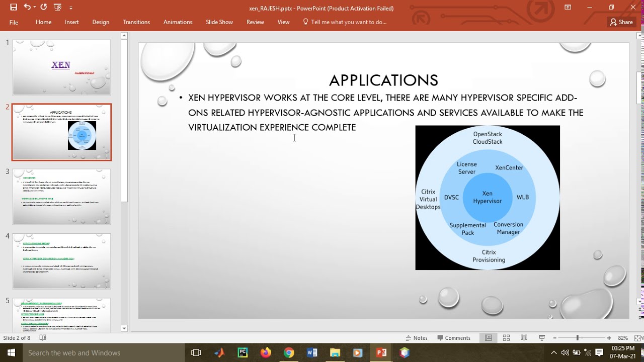Click the Repeat/Redo icon
The image size is (644, 362).
click(43, 7)
